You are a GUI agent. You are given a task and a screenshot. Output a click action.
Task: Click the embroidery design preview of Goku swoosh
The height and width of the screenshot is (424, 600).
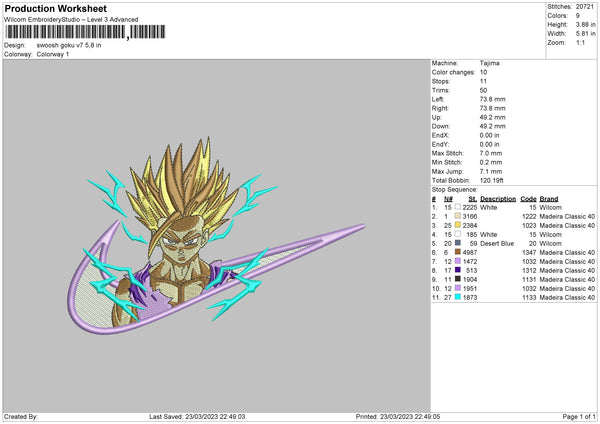(216, 236)
